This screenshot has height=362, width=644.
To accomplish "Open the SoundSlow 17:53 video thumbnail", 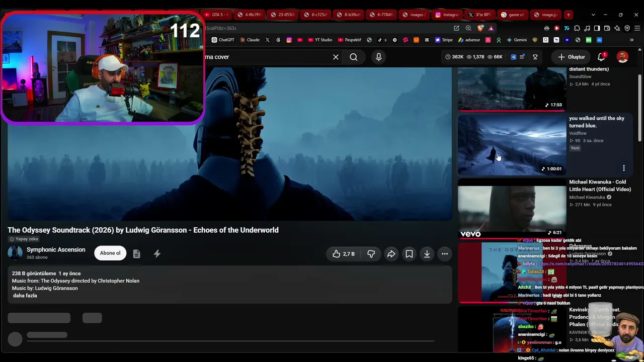I will pos(512,89).
